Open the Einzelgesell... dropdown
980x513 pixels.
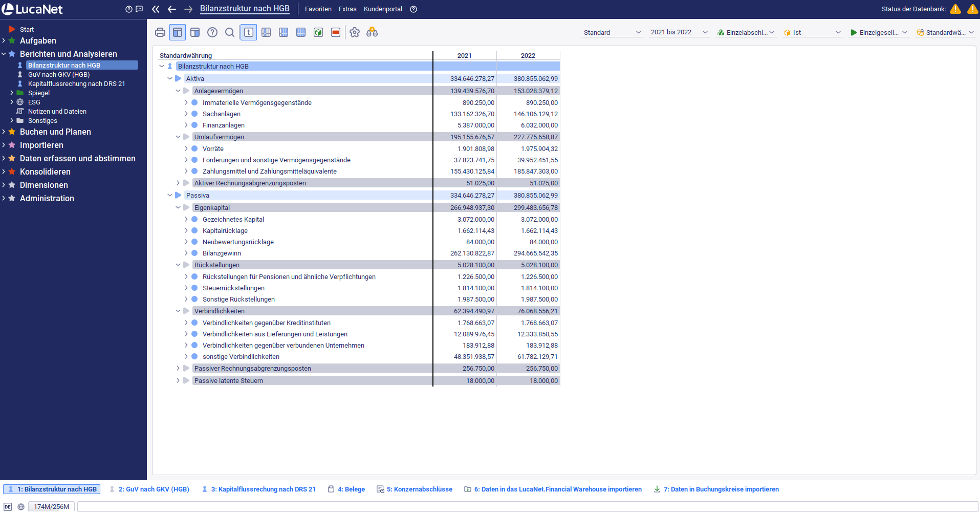pyautogui.click(x=879, y=32)
